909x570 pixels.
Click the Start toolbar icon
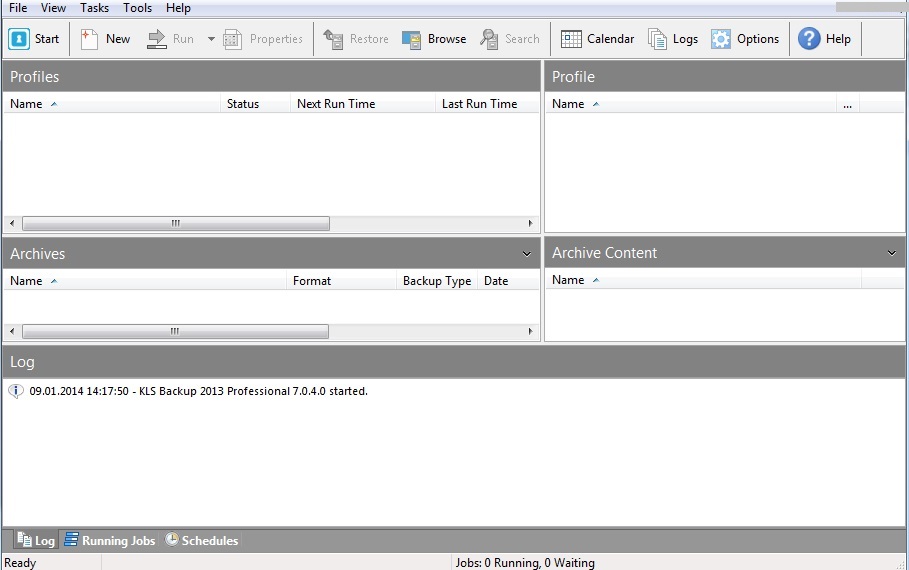(20, 39)
